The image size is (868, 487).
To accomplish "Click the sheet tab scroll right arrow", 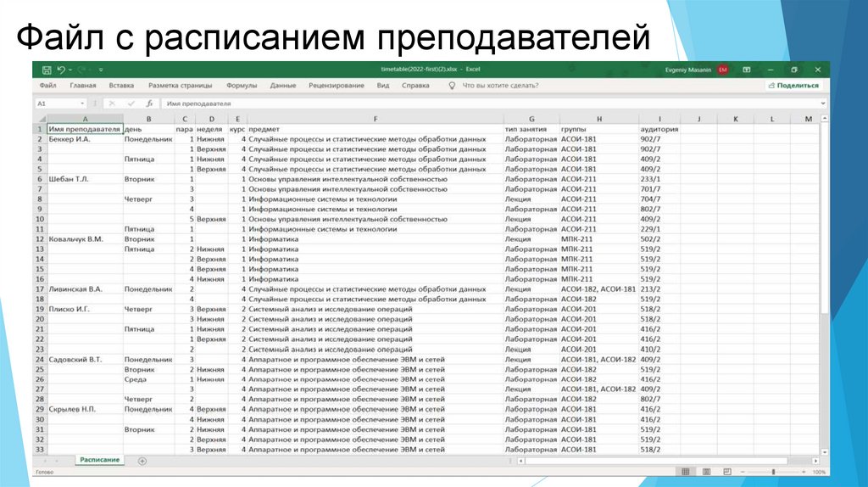I will pyautogui.click(x=58, y=461).
